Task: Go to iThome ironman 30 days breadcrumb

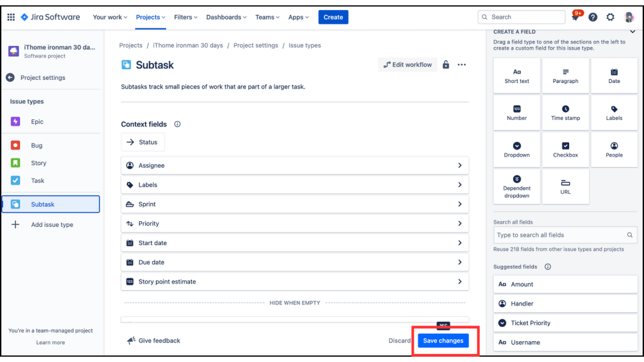Action: (x=187, y=45)
